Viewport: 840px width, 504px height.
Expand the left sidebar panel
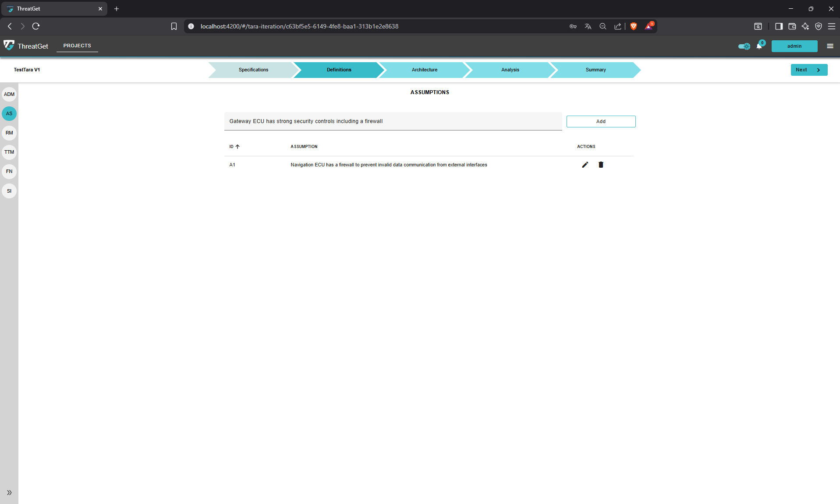(9, 493)
